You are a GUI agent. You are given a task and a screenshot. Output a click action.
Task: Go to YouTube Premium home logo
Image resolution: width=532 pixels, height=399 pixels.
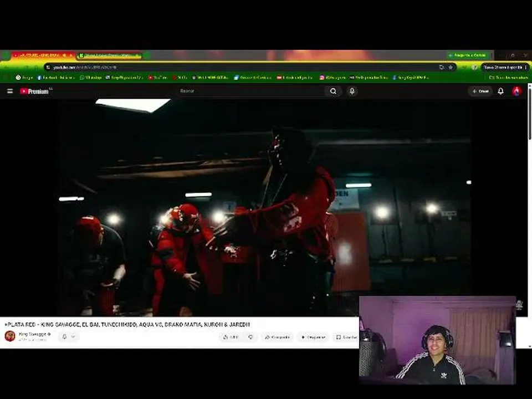click(x=35, y=91)
